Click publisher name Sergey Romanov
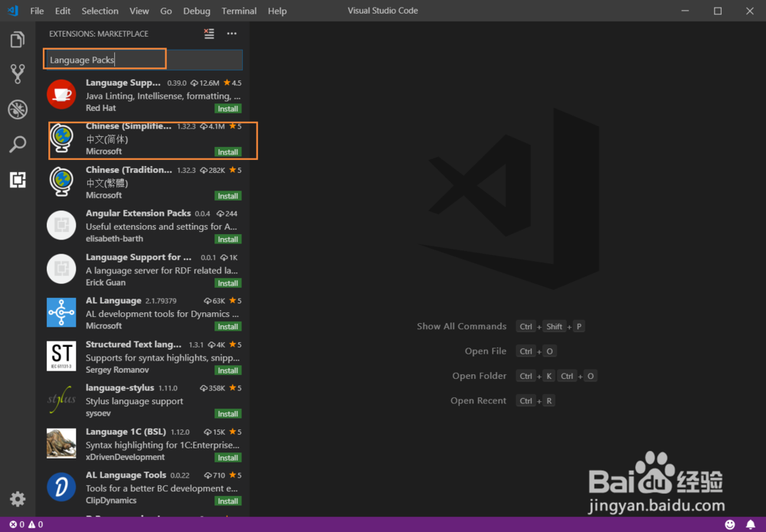The width and height of the screenshot is (766, 532). point(117,370)
